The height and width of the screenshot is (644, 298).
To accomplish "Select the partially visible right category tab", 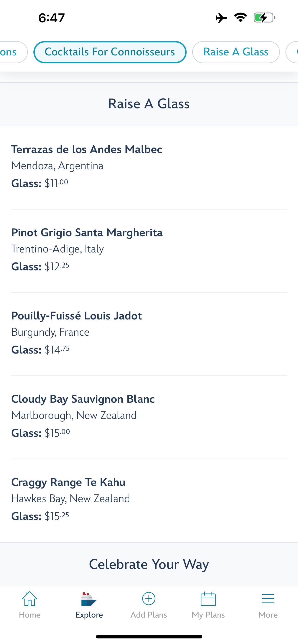I will click(x=293, y=52).
